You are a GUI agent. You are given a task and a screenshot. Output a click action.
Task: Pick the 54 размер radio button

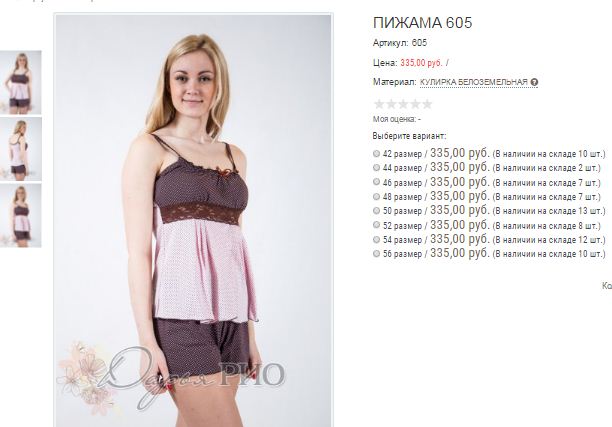click(x=376, y=239)
